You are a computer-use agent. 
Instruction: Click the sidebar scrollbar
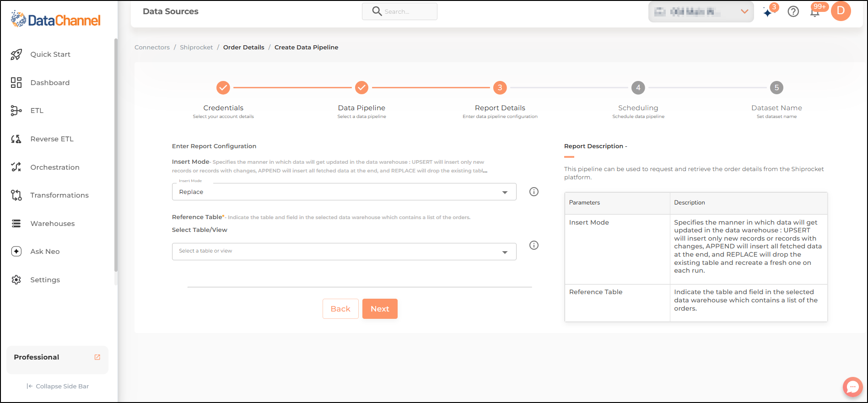116,156
